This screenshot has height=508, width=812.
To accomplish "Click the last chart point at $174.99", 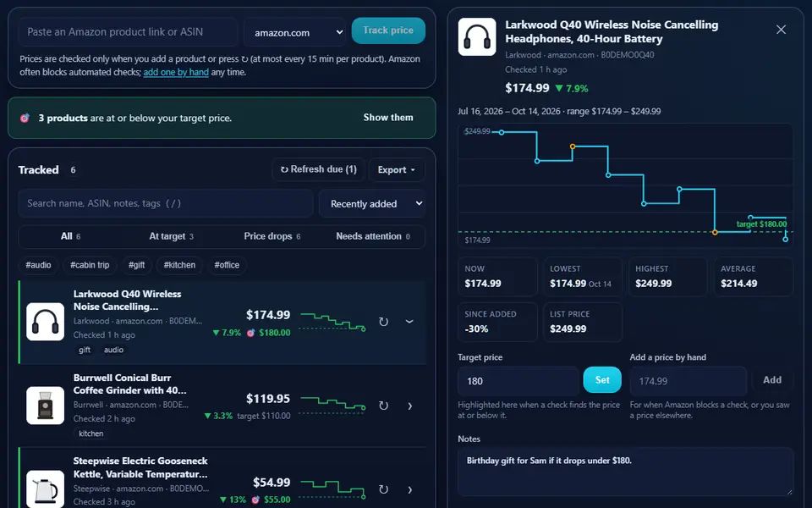I will pyautogui.click(x=786, y=240).
